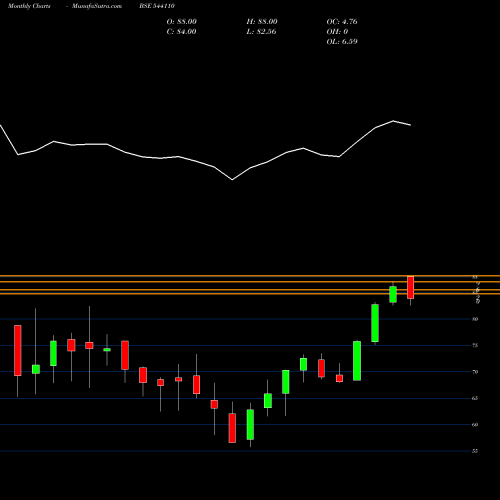Viewport: 500px width, 500px height.
Task: Click the 'Monthly Charts' title text
Action: pos(29,6)
